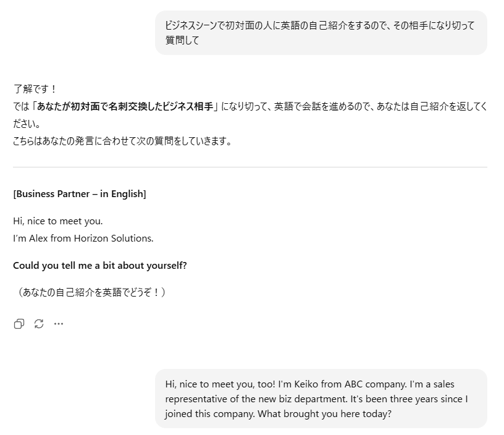
Task: Click the Keiko self-introduction message bubble
Action: click(x=321, y=399)
